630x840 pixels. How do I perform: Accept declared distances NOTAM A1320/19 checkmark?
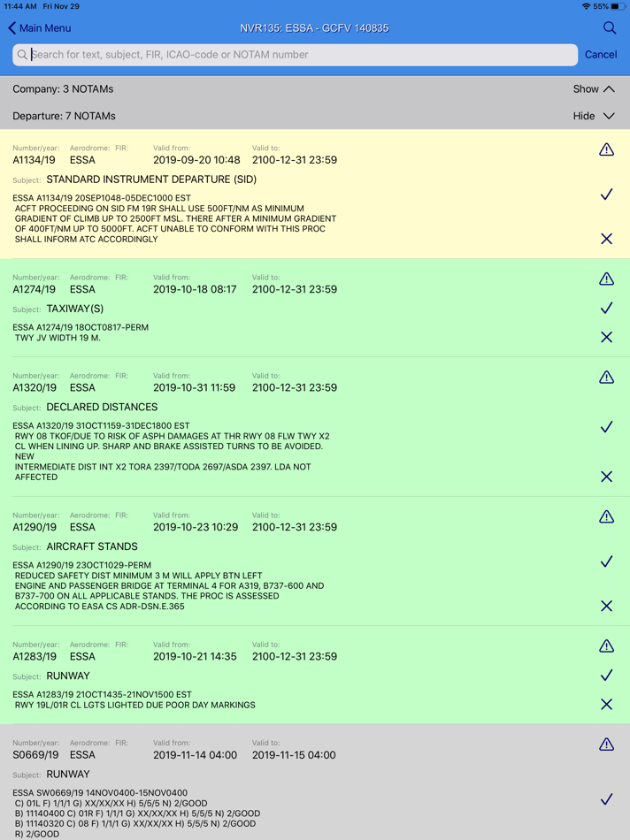click(606, 426)
